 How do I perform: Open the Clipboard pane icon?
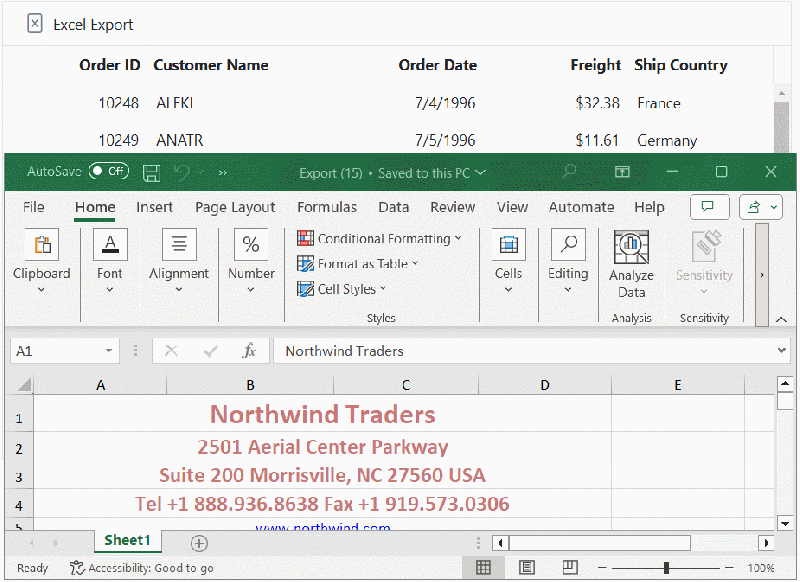[42, 243]
